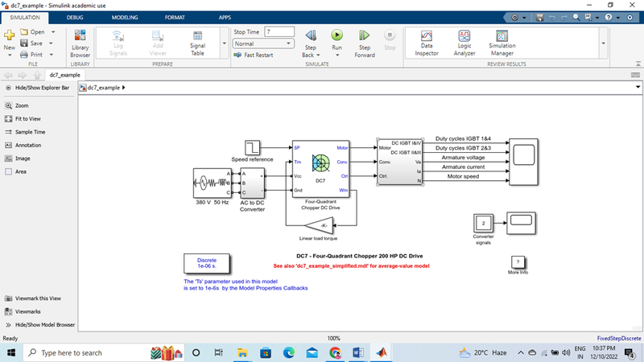The height and width of the screenshot is (362, 644).
Task: Expand the Print dropdown arrow
Action: (52, 55)
